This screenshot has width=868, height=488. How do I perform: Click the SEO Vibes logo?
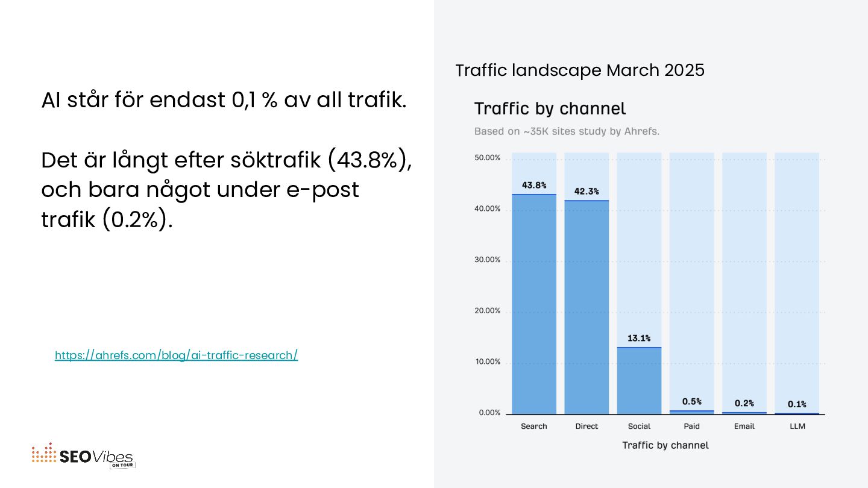coord(83,455)
